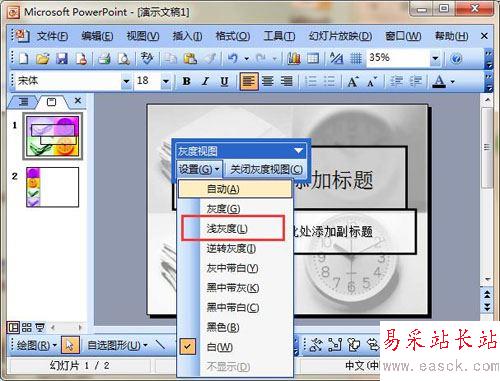
Task: Choose 黑中带灰(K) option
Action: [x=235, y=288]
